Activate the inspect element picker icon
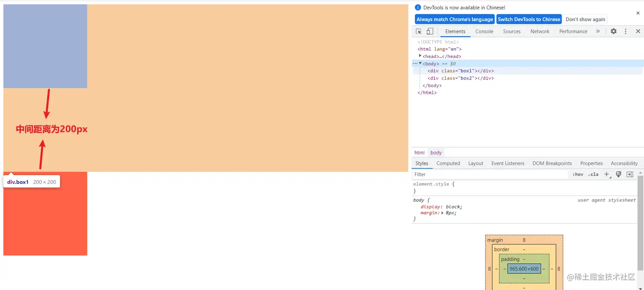 [x=419, y=31]
